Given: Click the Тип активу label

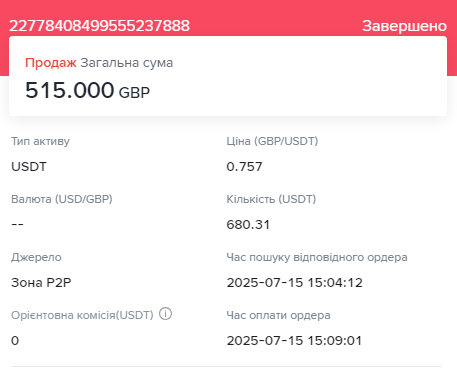Looking at the screenshot, I should (40, 141).
